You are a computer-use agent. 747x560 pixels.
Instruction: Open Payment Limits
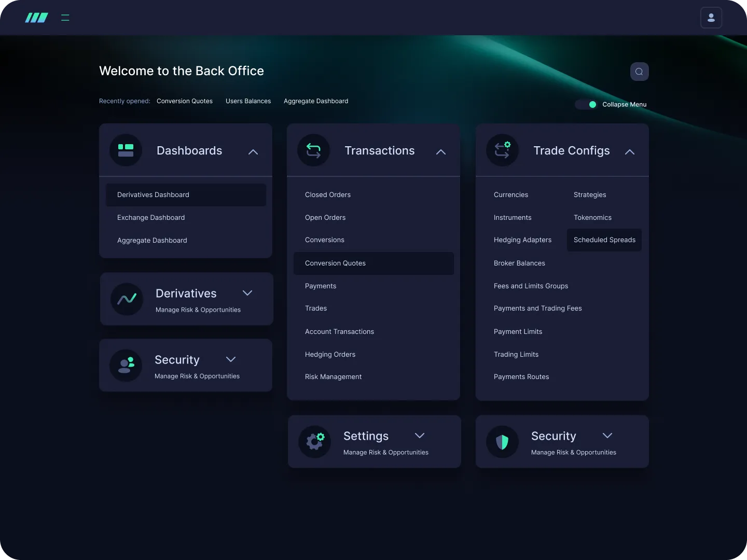point(518,332)
